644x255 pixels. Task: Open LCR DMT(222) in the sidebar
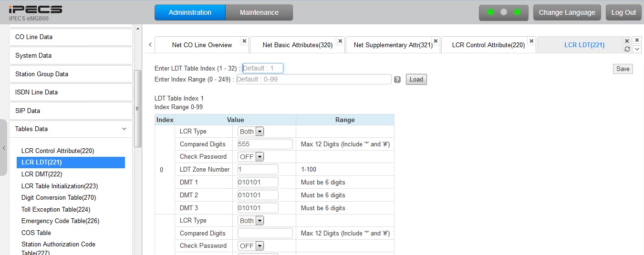click(42, 174)
